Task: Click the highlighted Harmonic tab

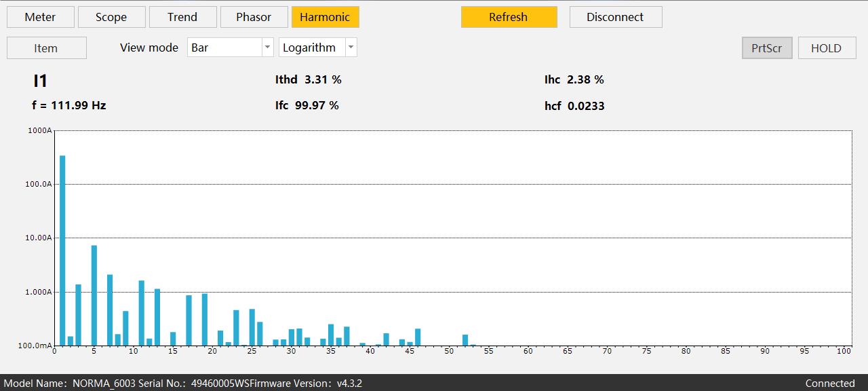Action: (x=325, y=17)
